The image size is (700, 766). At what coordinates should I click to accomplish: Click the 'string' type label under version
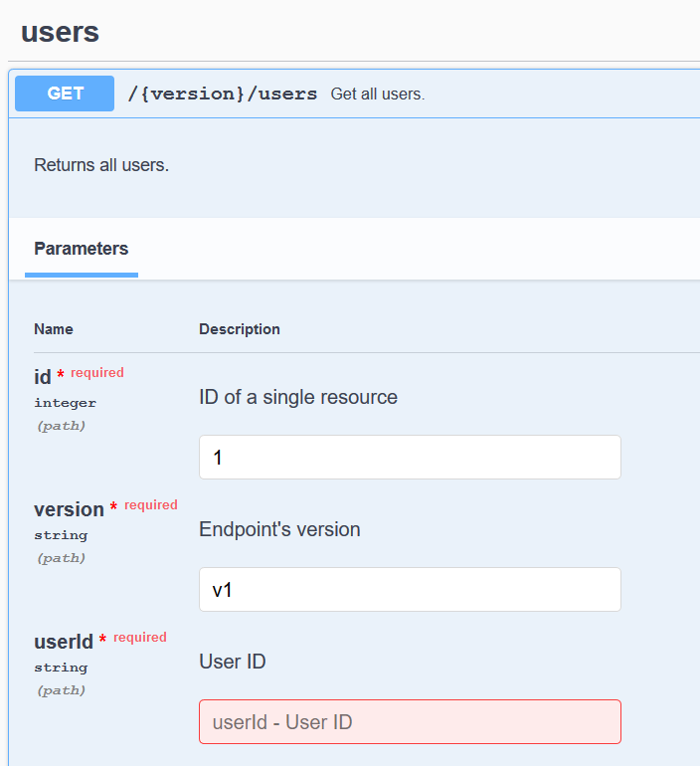click(x=61, y=535)
